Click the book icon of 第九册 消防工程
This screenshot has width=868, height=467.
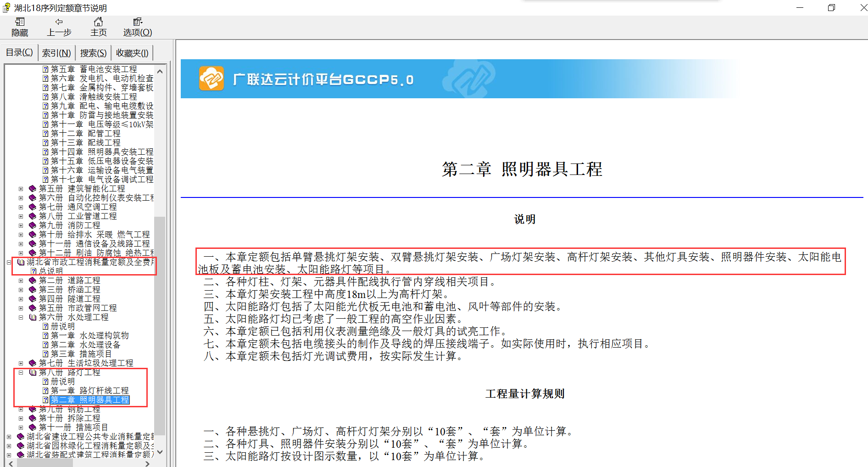click(32, 225)
